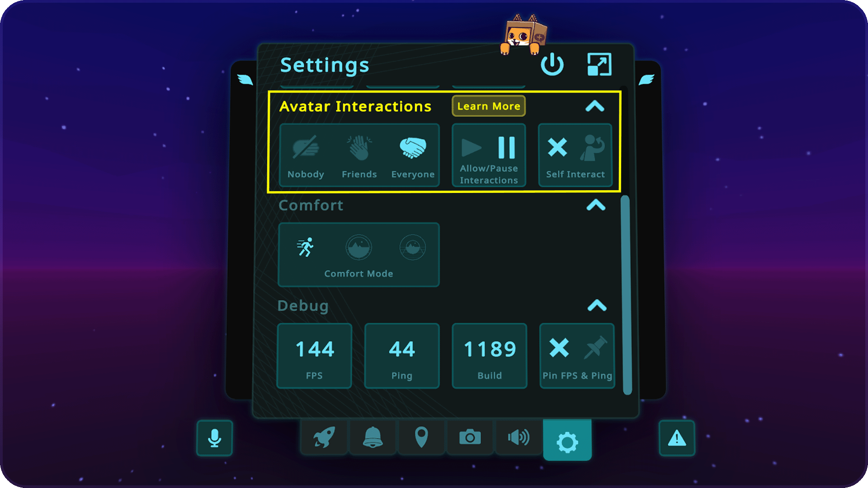Image resolution: width=868 pixels, height=488 pixels.
Task: Click Learn More for Avatar Interactions
Action: [489, 106]
